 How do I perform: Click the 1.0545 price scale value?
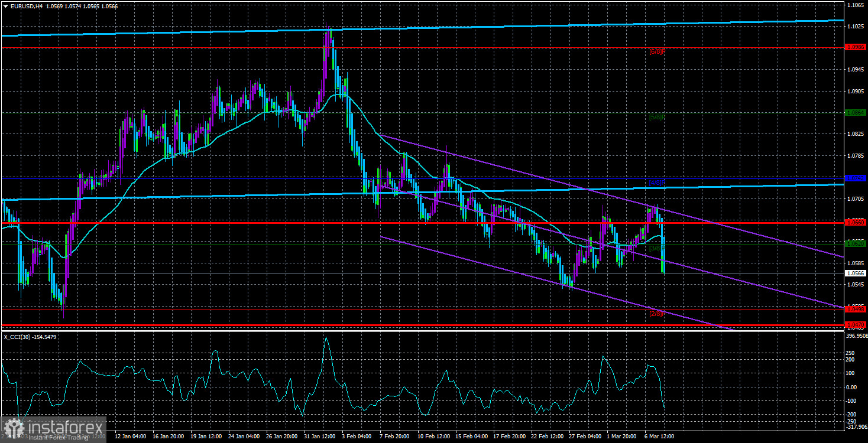point(856,285)
